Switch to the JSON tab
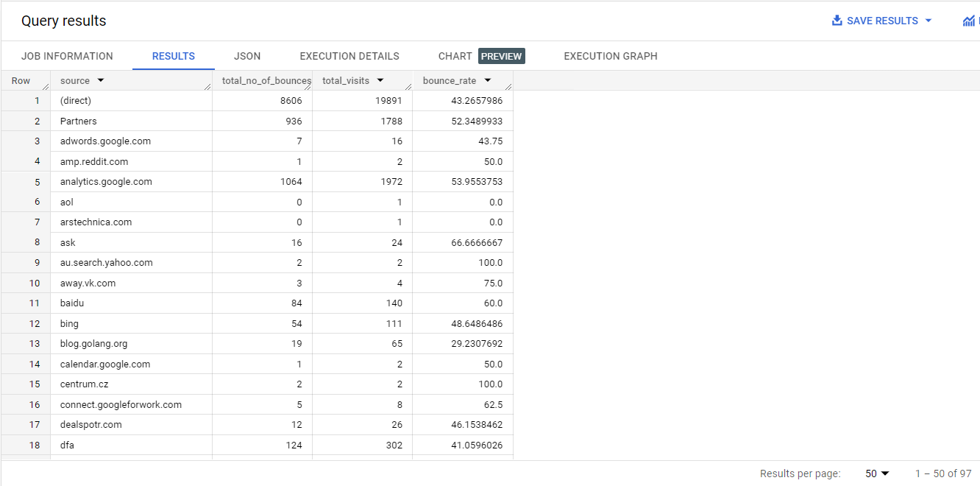Viewport: 980px width, 486px height. 247,56
